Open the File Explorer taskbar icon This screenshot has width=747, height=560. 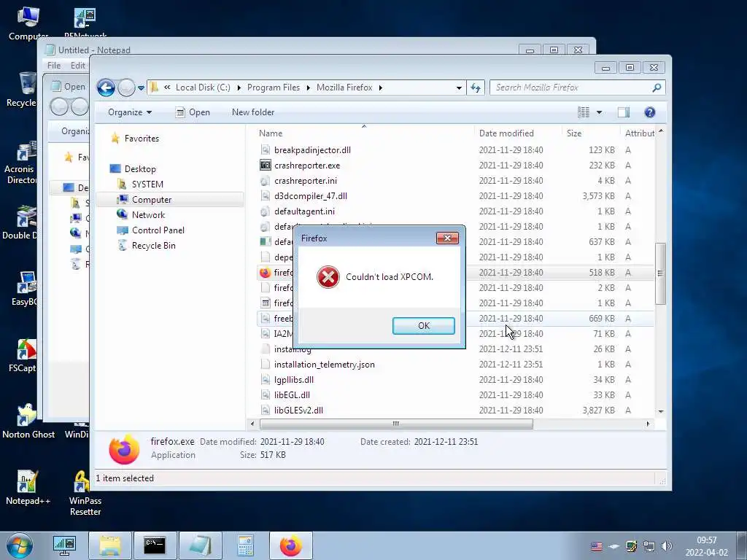click(110, 545)
